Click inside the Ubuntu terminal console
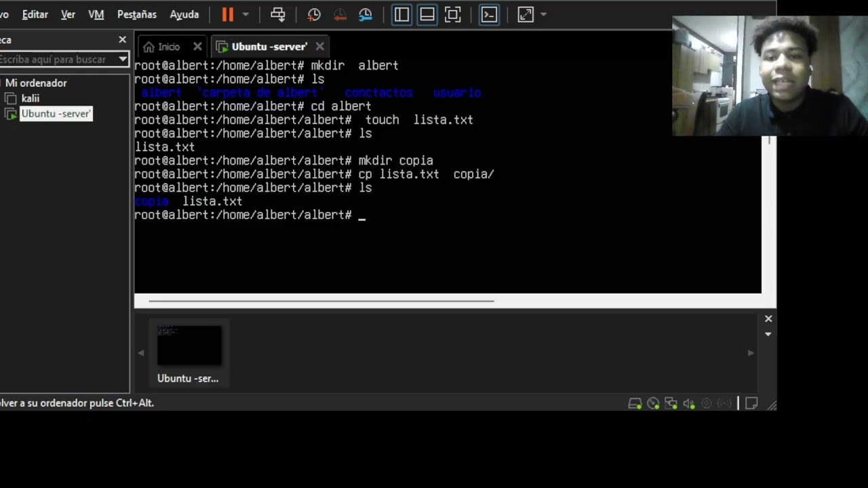The image size is (868, 488). 448,176
